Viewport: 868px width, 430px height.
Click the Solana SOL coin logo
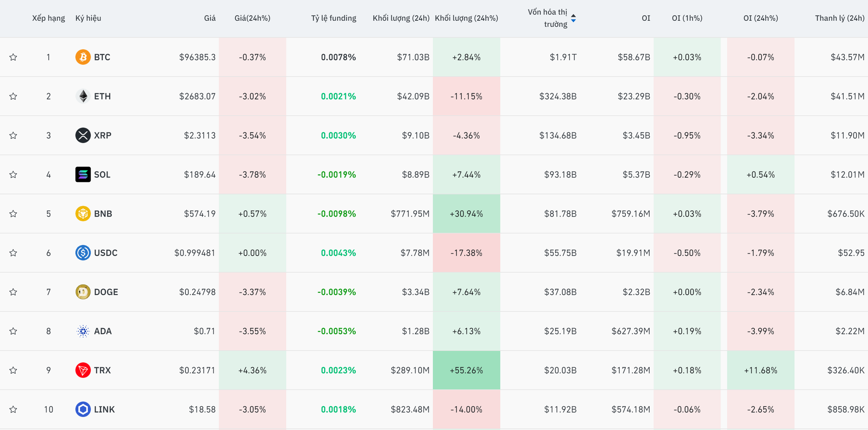point(83,174)
